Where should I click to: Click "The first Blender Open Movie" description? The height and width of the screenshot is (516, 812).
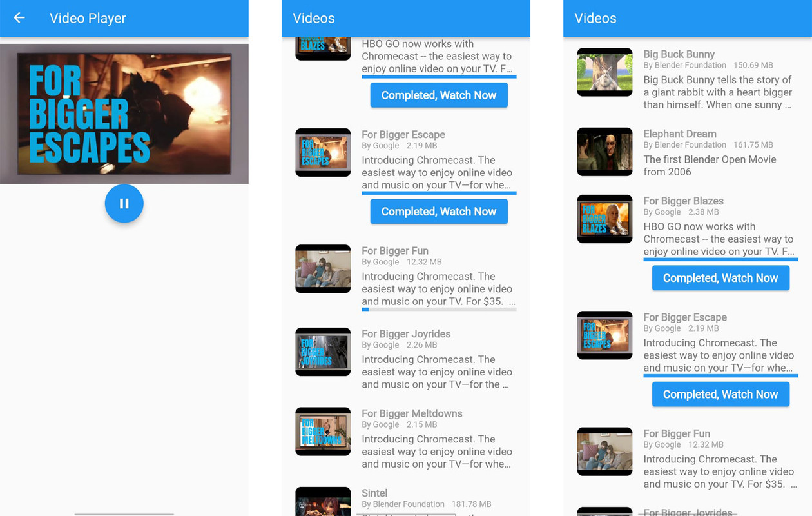710,166
